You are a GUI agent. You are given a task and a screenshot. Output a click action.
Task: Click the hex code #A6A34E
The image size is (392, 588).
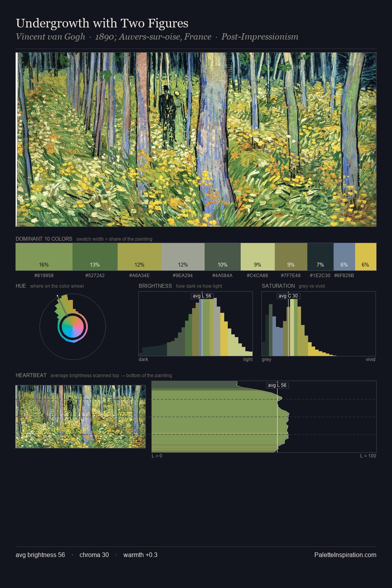coord(140,276)
